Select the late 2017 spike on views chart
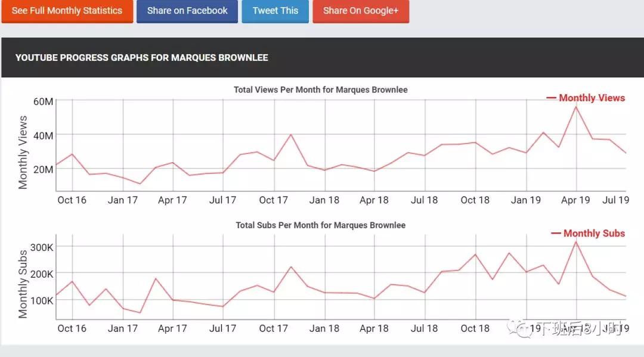 [x=291, y=134]
